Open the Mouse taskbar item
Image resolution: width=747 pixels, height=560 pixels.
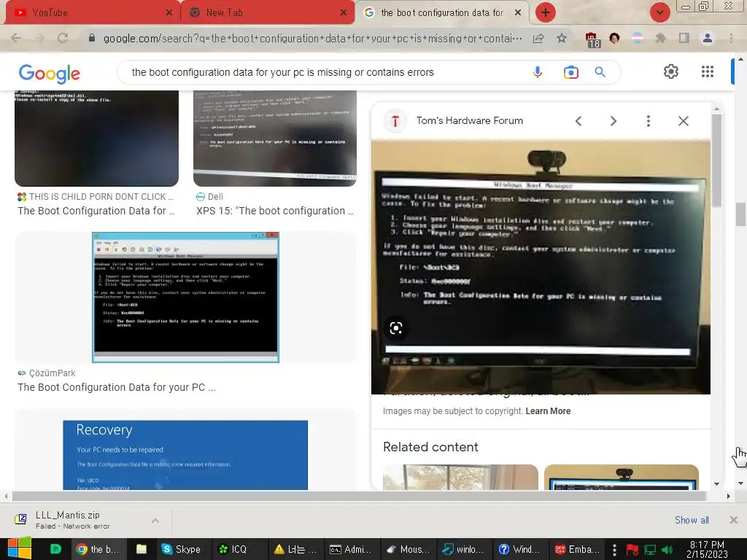coord(408,549)
